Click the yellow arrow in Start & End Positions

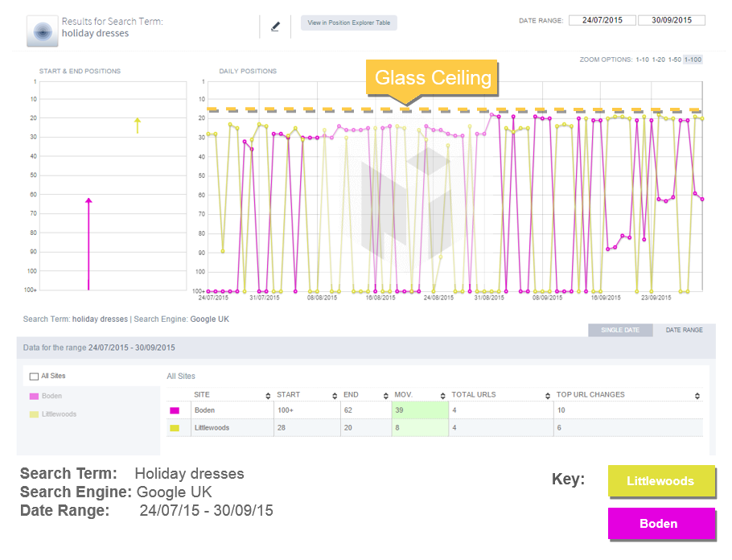tap(138, 126)
